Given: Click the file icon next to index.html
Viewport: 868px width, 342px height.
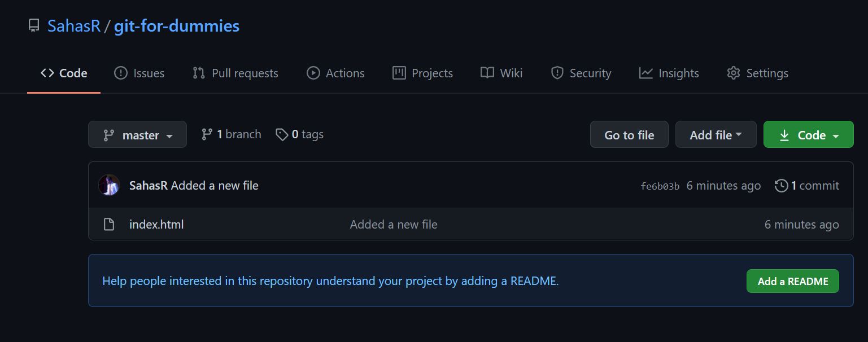Looking at the screenshot, I should tap(109, 225).
